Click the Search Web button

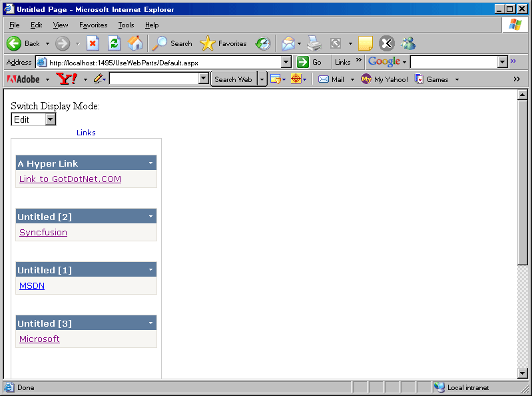pos(234,79)
